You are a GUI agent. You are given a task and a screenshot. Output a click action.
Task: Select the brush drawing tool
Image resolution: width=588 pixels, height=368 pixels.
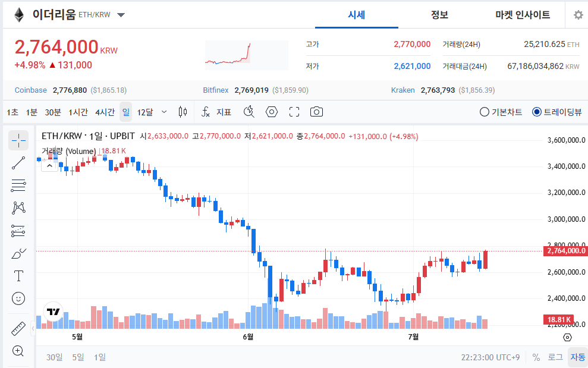point(18,254)
